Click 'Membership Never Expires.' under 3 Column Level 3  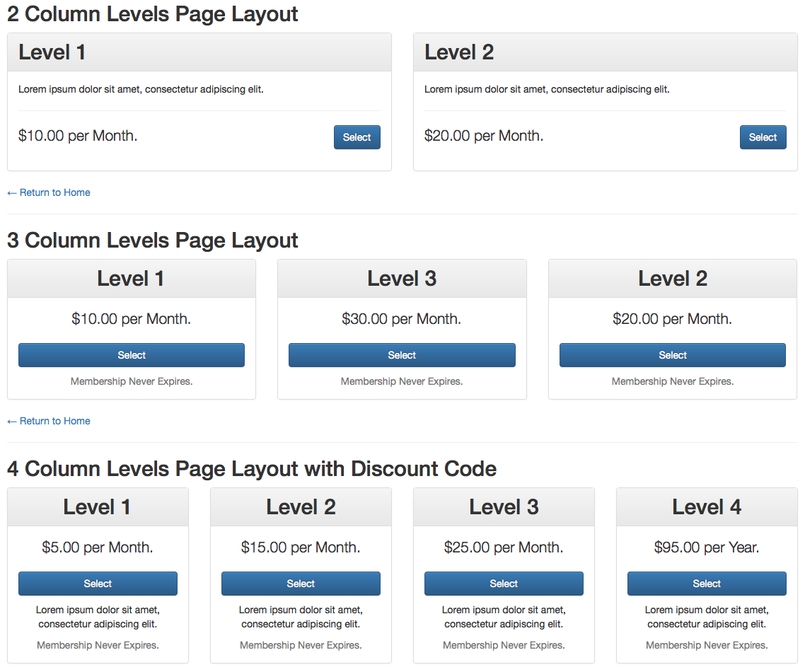(x=402, y=381)
